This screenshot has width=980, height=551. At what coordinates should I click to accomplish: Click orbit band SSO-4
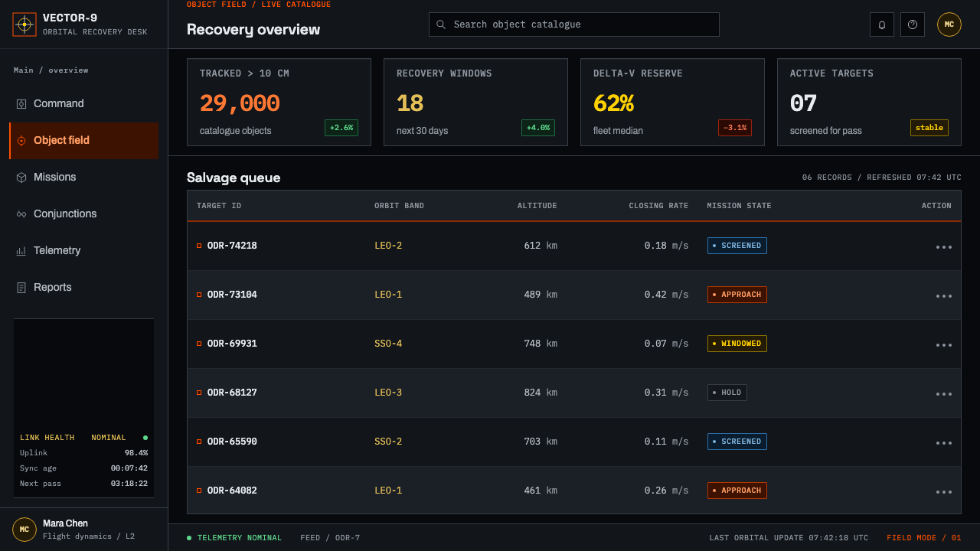coord(388,344)
